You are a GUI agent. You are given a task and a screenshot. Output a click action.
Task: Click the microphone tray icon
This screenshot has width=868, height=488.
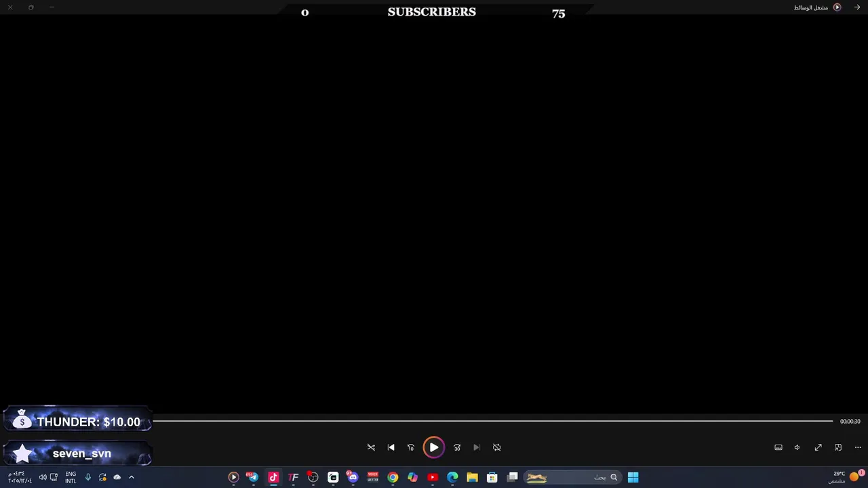pyautogui.click(x=87, y=477)
